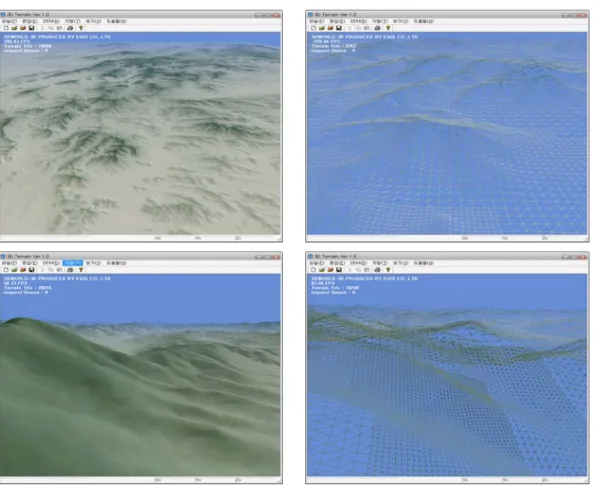Image resolution: width=594 pixels, height=485 pixels.
Task: Open the View menu in upper-left window
Action: (x=93, y=21)
